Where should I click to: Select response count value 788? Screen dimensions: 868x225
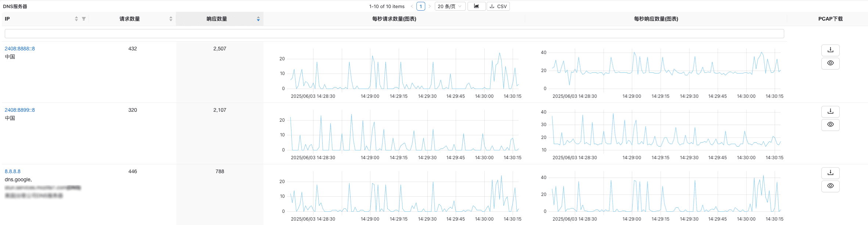click(220, 171)
